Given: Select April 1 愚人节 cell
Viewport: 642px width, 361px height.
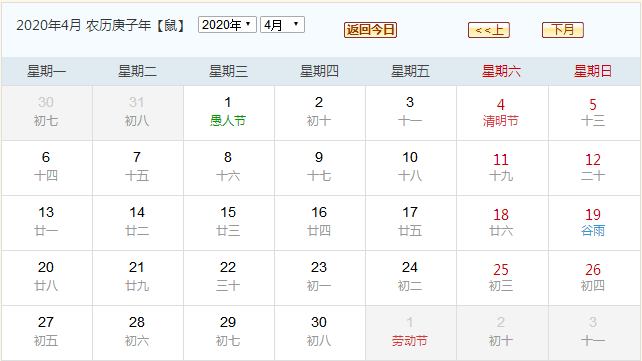Looking at the screenshot, I should [x=228, y=113].
